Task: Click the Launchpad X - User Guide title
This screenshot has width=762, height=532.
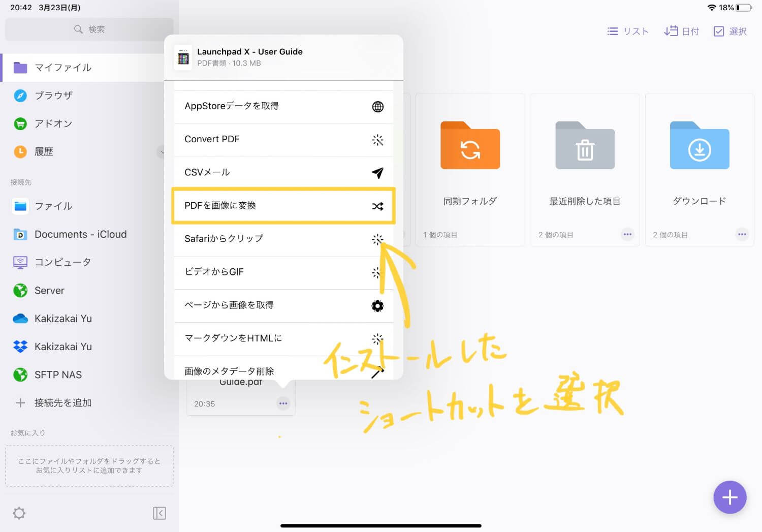Action: pos(250,52)
